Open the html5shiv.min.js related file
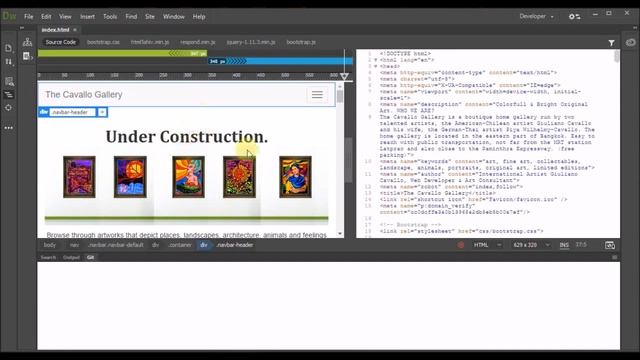This screenshot has width=640, height=360. (150, 42)
